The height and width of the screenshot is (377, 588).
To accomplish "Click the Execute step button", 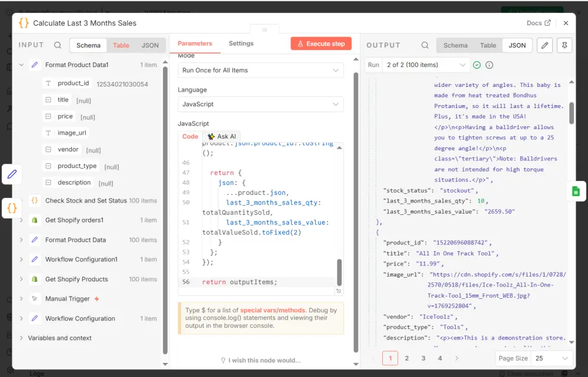I will pos(320,43).
